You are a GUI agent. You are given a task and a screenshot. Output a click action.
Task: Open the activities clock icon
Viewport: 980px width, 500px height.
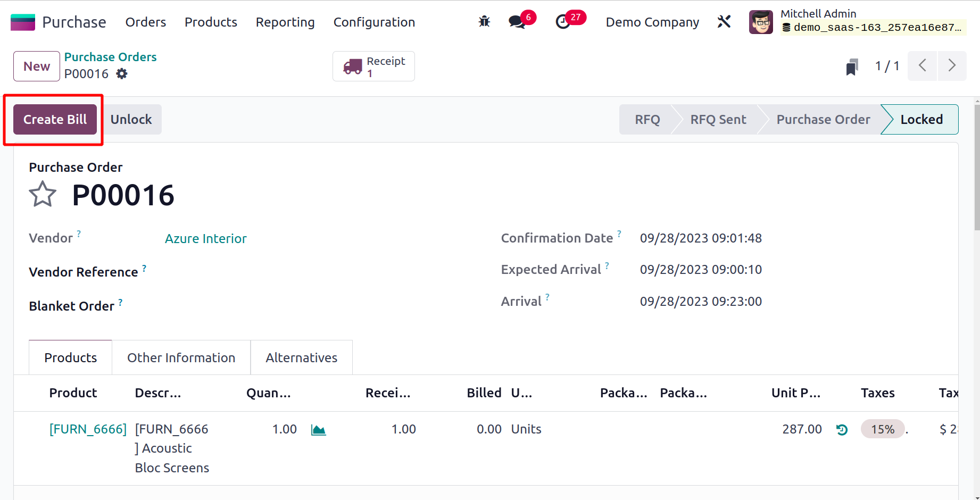coord(563,22)
